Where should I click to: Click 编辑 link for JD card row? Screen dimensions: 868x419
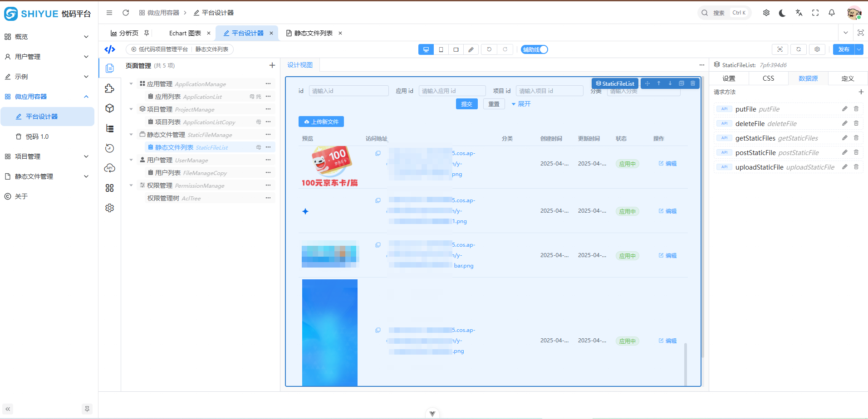click(667, 164)
